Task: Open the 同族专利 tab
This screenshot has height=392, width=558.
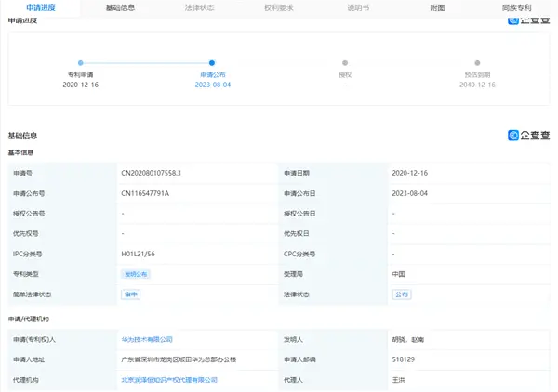Action: (x=517, y=7)
